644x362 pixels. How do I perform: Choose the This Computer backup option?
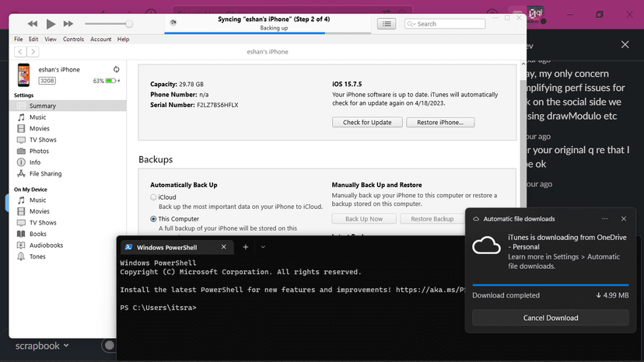(x=153, y=220)
